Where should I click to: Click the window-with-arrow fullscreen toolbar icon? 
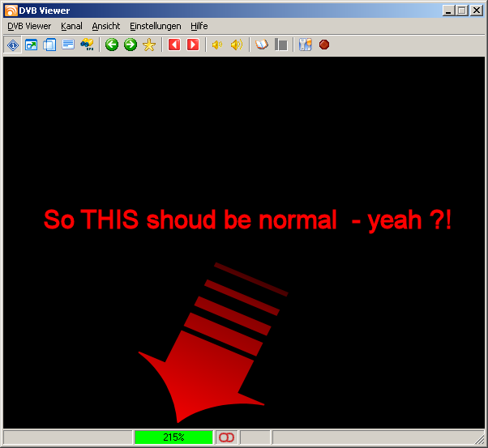coord(31,45)
